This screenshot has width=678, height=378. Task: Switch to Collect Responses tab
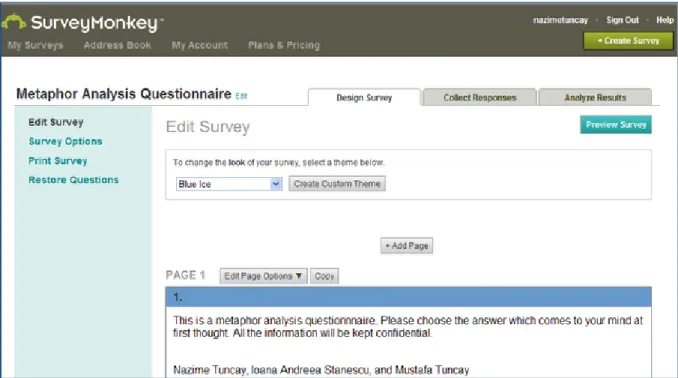(x=480, y=97)
